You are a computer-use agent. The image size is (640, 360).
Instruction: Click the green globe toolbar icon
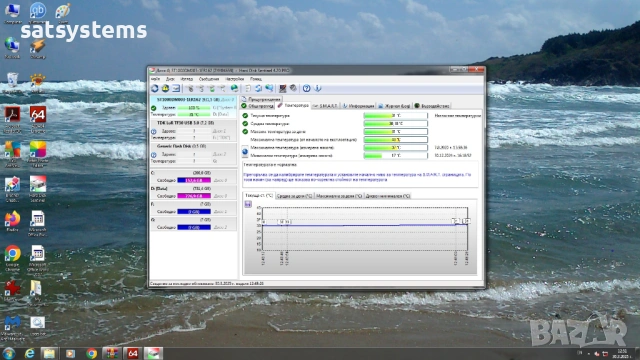point(234,88)
